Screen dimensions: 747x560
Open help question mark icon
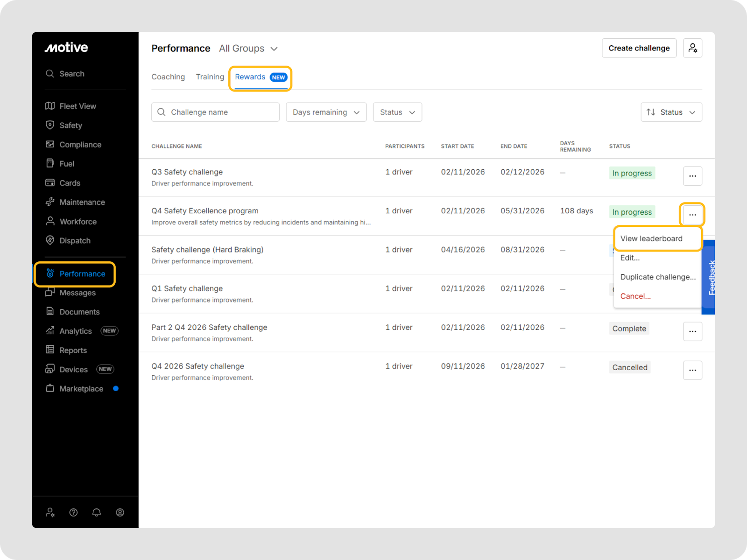(x=73, y=512)
